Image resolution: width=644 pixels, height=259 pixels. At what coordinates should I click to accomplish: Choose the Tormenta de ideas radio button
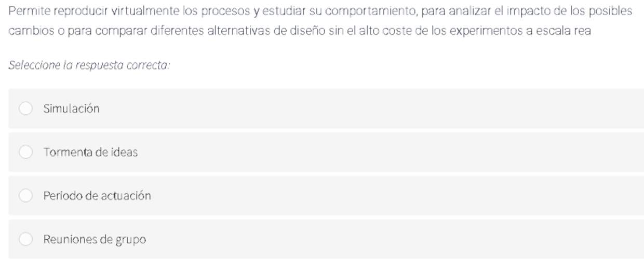click(x=25, y=152)
